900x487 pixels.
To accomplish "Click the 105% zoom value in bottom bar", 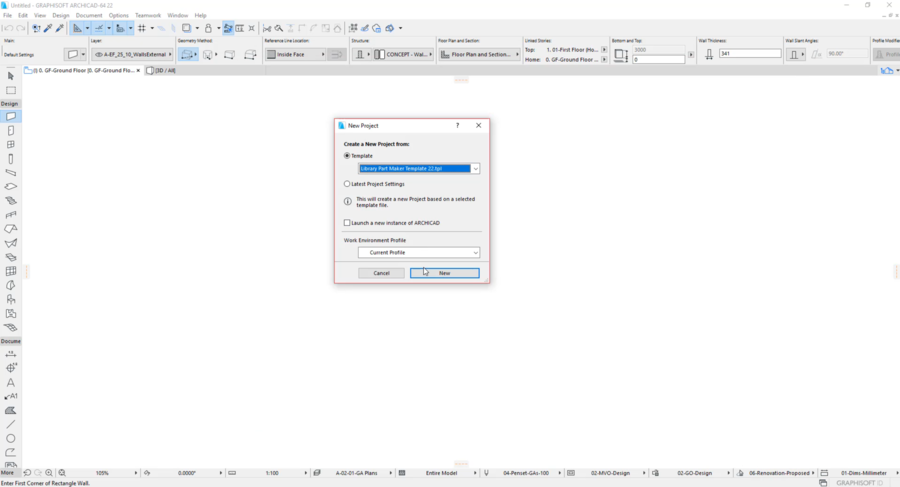I will tap(102, 473).
